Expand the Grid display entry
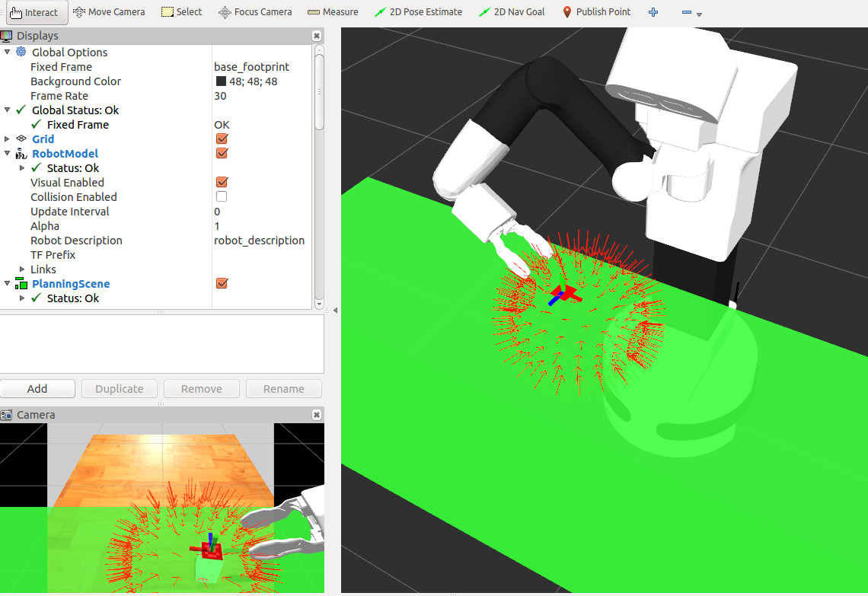 (x=8, y=139)
